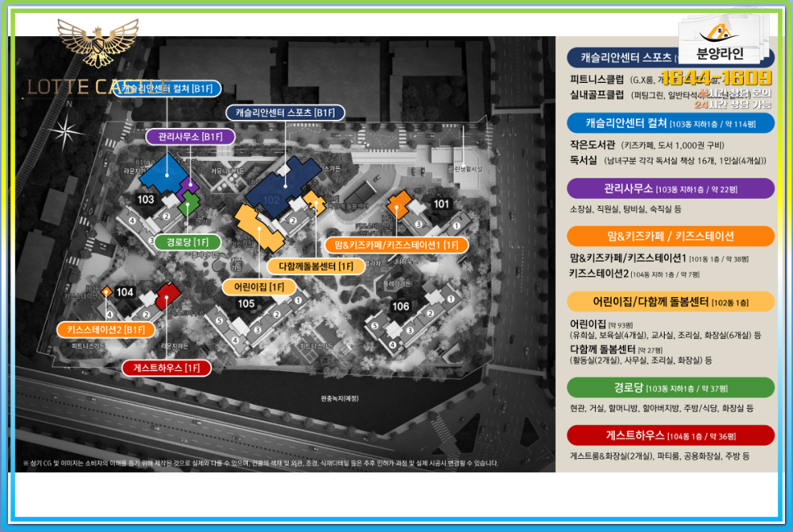The image size is (793, 532).
Task: Click building number 101 on the map
Action: coord(441,204)
